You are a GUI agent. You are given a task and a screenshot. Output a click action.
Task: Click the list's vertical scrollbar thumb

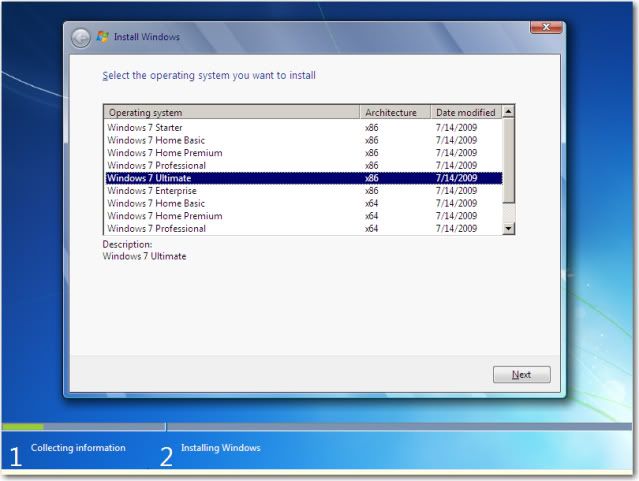click(x=508, y=160)
